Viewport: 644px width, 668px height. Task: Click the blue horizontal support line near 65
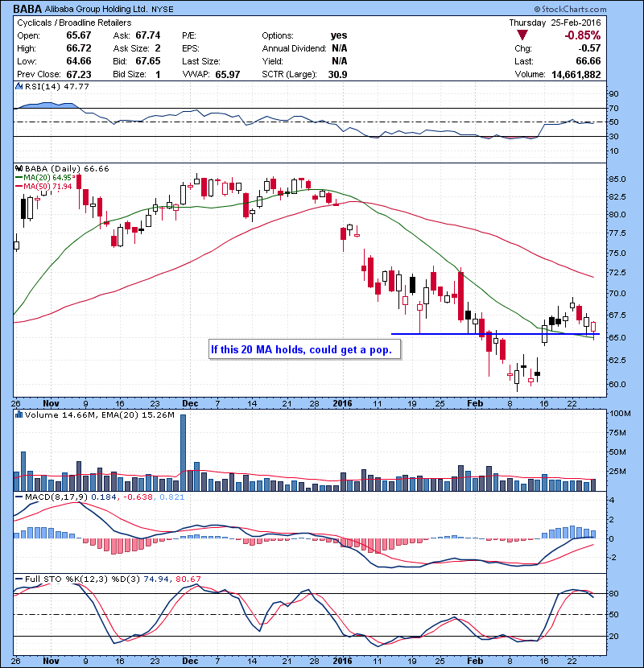(x=495, y=333)
